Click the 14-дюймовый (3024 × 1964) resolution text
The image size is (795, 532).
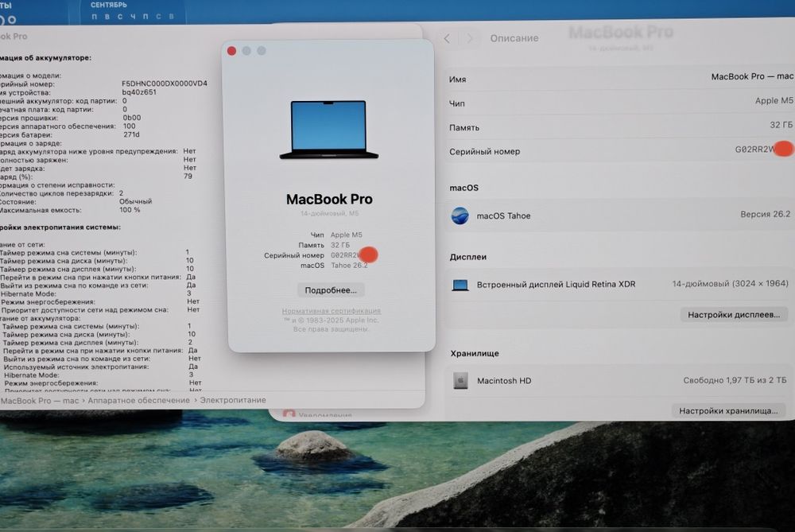[730, 284]
